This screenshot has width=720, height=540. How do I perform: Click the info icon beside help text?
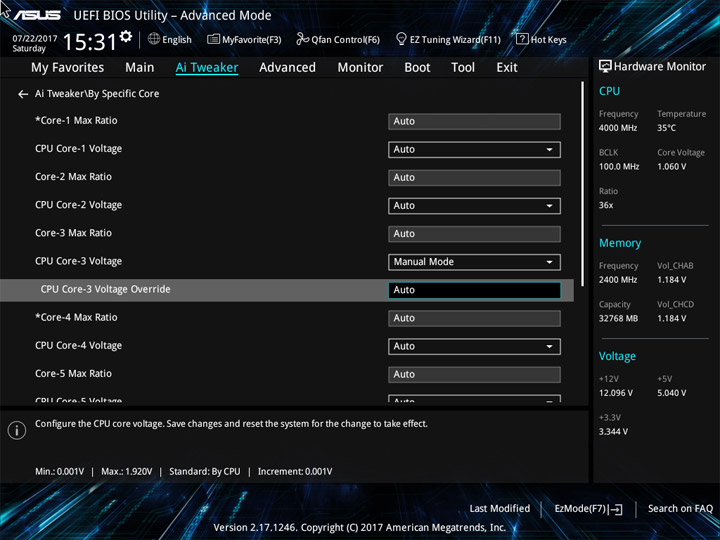click(17, 430)
